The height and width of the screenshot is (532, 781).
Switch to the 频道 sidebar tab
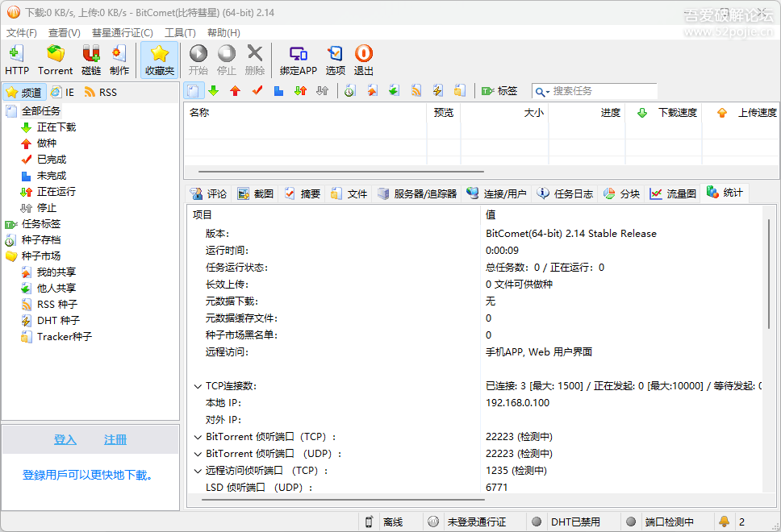24,92
